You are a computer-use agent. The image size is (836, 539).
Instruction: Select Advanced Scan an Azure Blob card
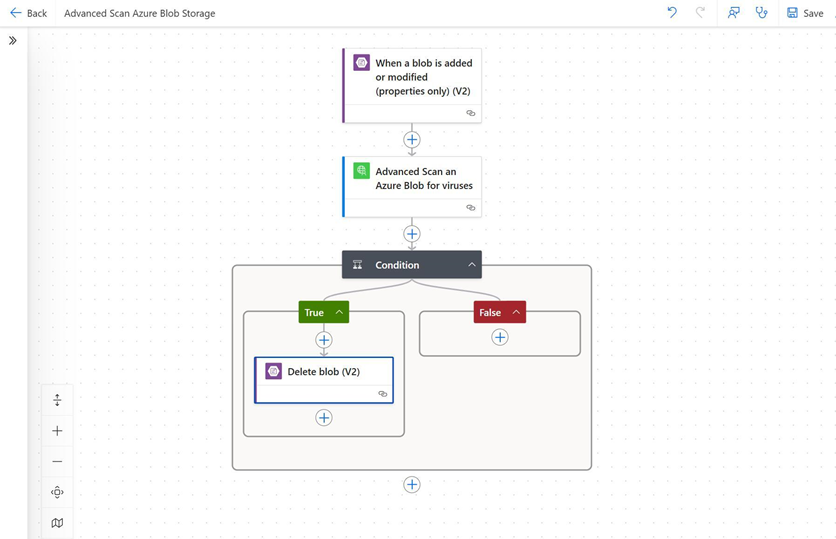(x=412, y=187)
